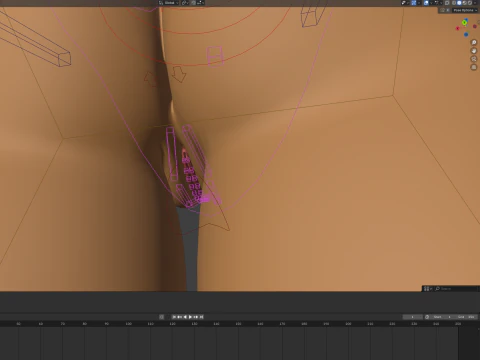Viewport: 480px width, 360px height.
Task: Switch to rendered shading
Action: 470,3
